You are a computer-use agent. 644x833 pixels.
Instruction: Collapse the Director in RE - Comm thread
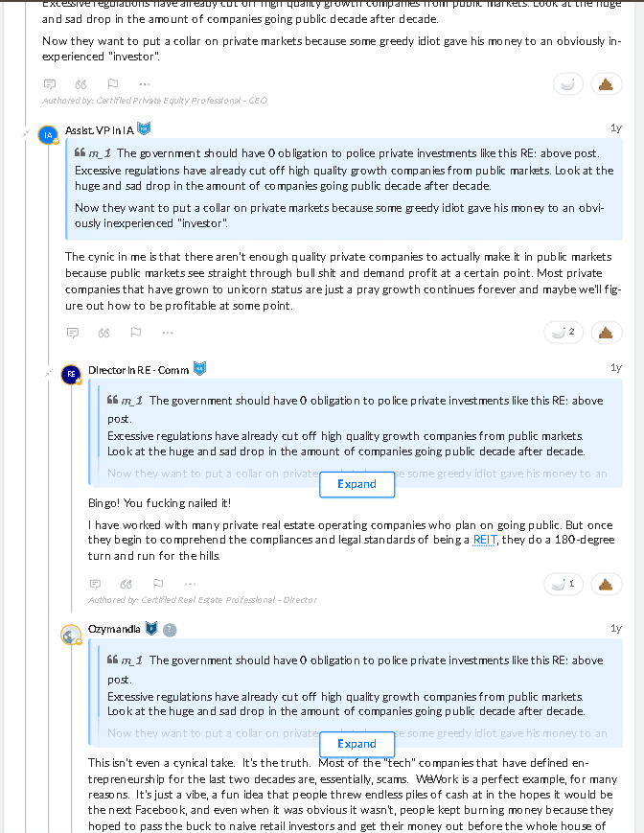(48, 374)
